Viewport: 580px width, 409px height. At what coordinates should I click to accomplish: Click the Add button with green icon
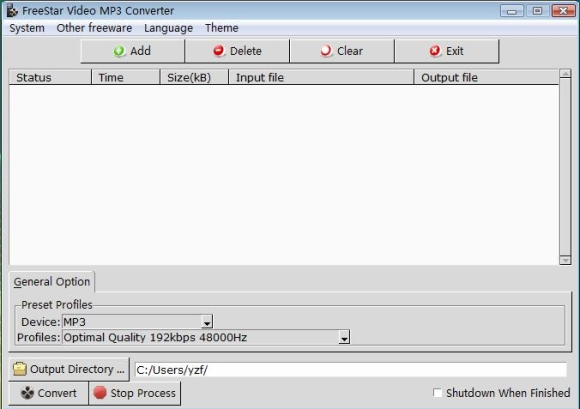[132, 51]
